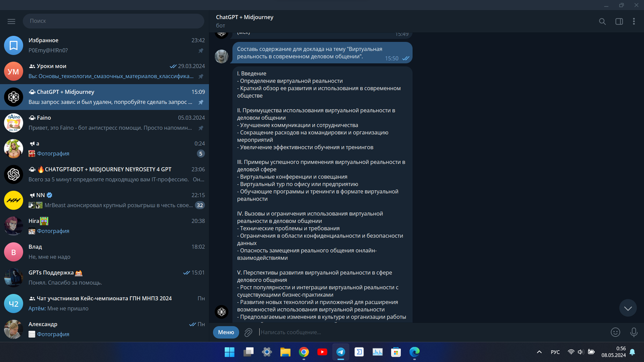
Task: Open the NN verified channel
Action: tap(105, 200)
